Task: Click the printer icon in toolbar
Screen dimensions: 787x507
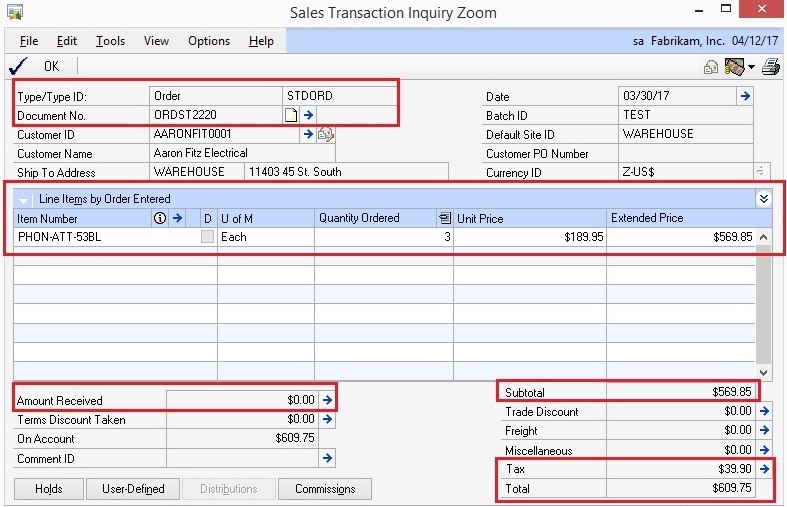Action: point(770,66)
